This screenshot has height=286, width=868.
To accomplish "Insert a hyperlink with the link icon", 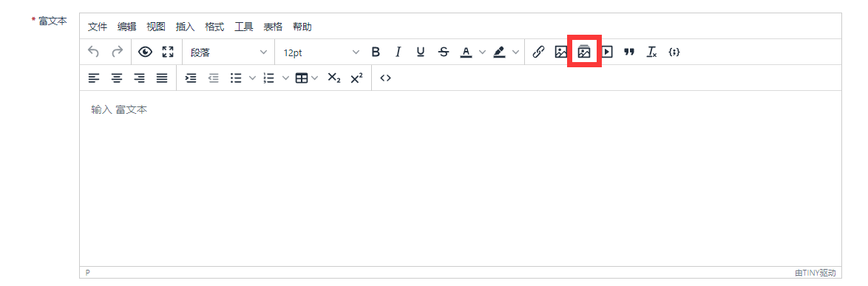I will pyautogui.click(x=538, y=52).
